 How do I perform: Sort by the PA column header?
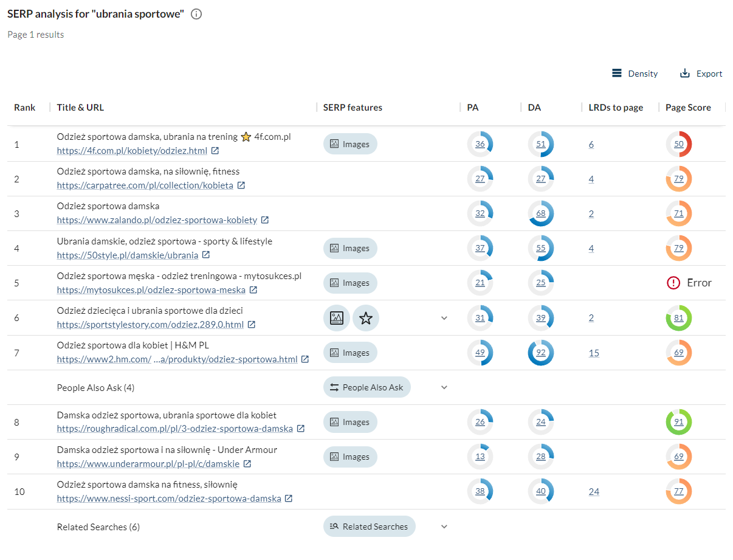tap(472, 108)
